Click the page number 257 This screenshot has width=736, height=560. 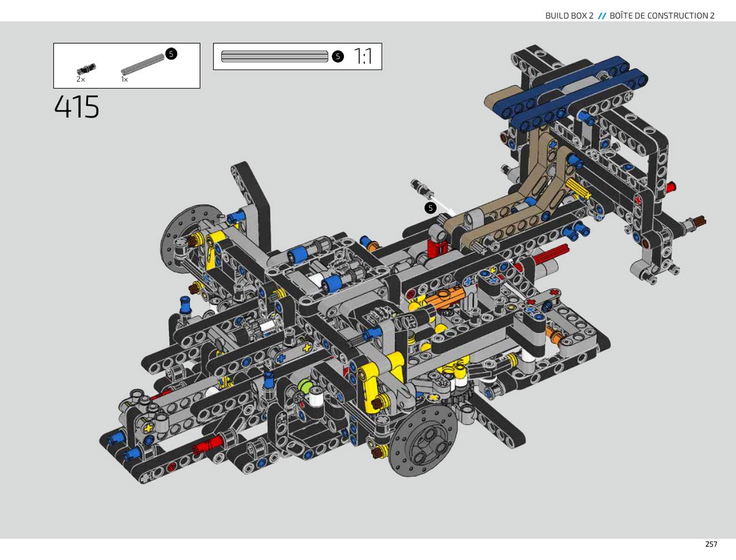711,544
